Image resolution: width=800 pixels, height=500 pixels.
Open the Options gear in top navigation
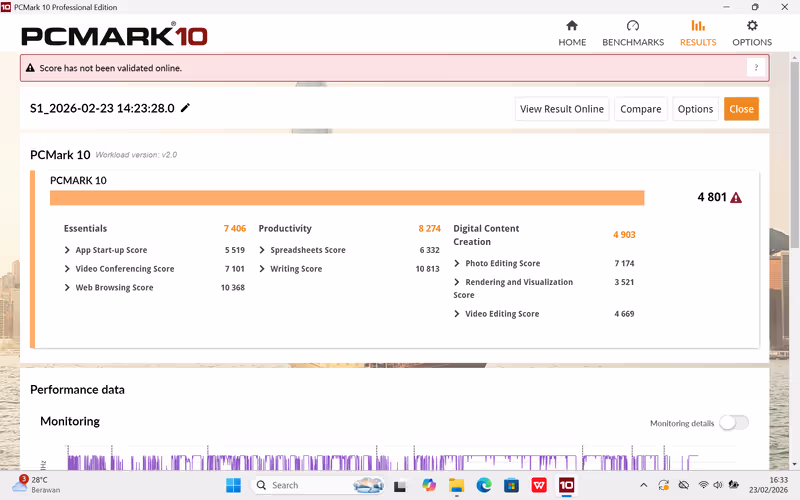point(752,33)
